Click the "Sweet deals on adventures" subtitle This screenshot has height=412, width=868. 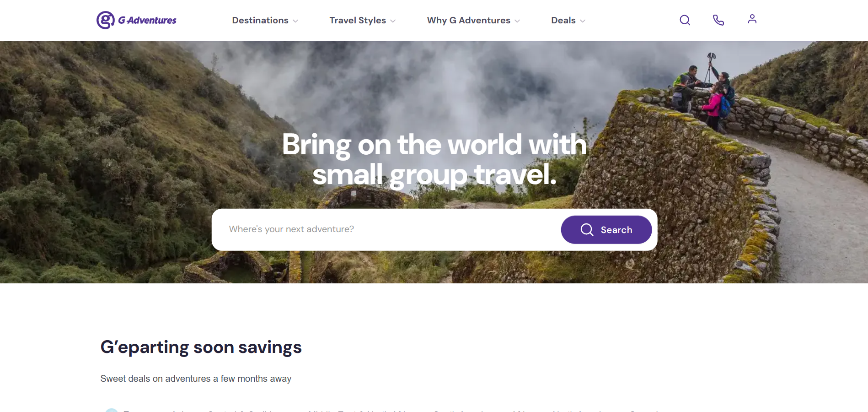click(x=196, y=379)
